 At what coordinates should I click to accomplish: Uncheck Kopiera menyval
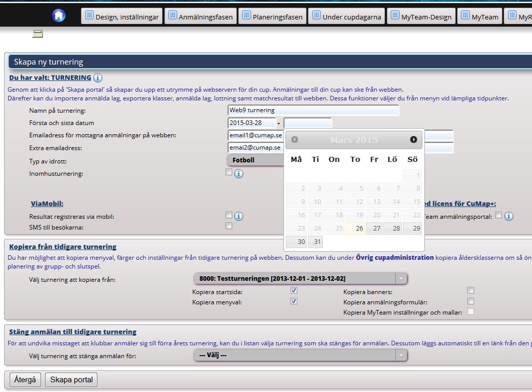point(294,301)
